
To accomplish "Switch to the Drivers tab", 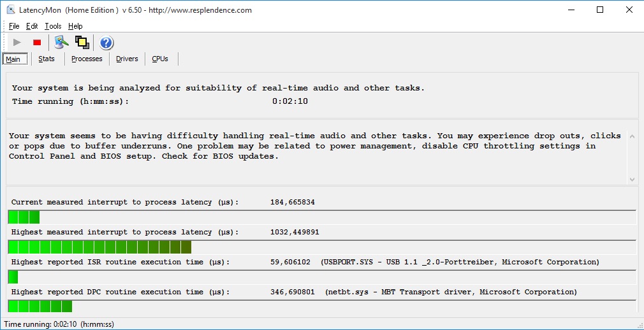I will (x=127, y=59).
